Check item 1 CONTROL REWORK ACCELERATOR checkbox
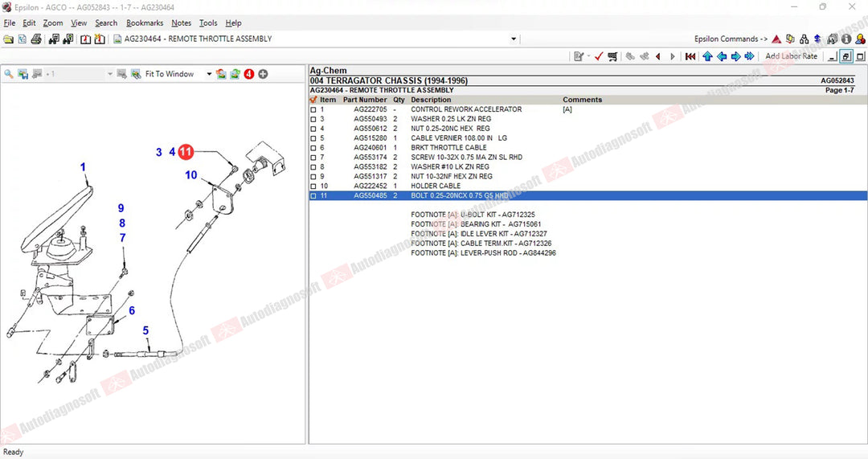This screenshot has width=868, height=459. (x=313, y=109)
